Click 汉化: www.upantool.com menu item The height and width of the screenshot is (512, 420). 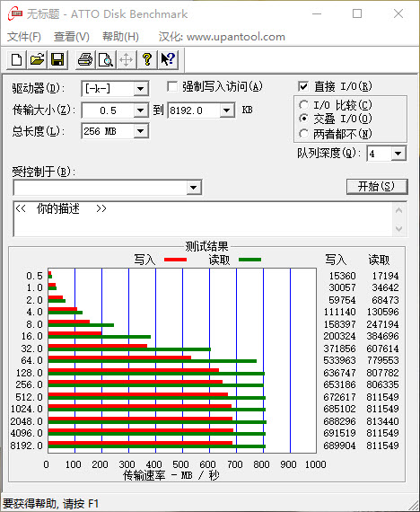(222, 37)
